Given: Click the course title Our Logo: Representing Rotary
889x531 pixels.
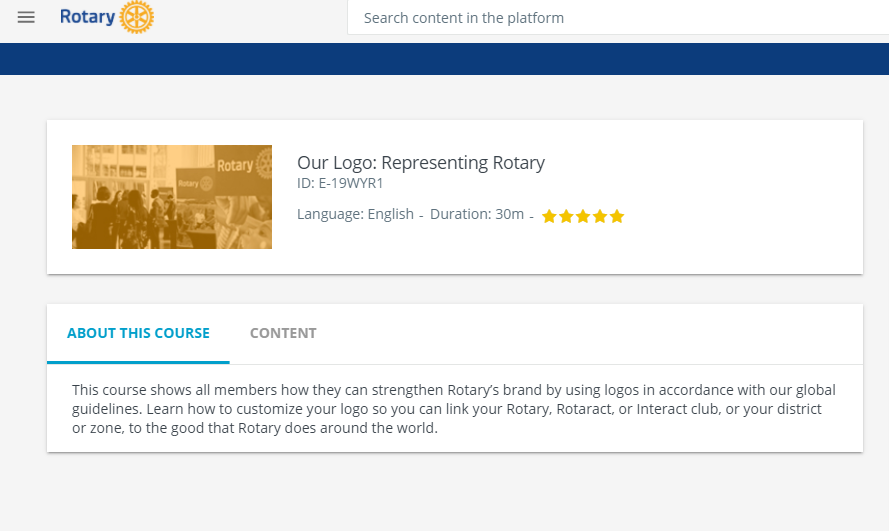Looking at the screenshot, I should pyautogui.click(x=421, y=163).
